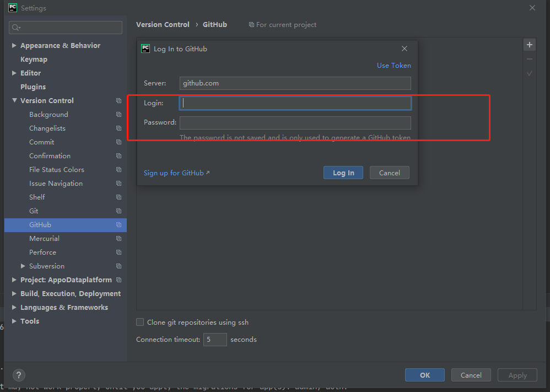The image size is (550, 392).
Task: Expand Languages & Frameworks section
Action: pos(14,307)
